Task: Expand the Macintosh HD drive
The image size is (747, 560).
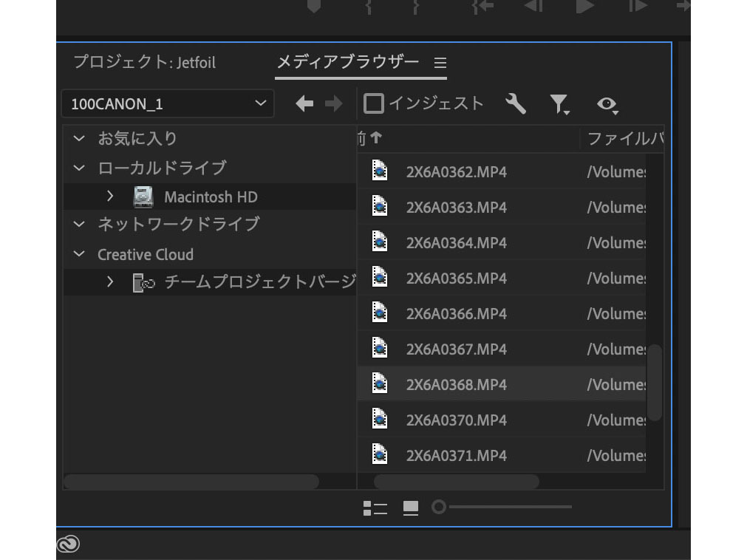Action: point(109,197)
